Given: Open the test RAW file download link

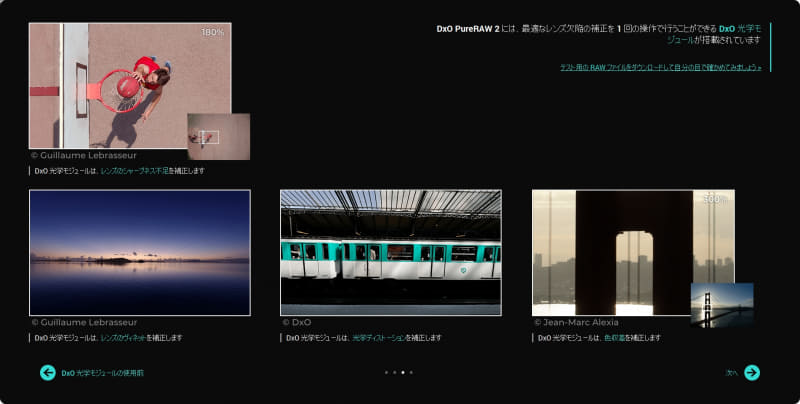Looking at the screenshot, I should point(661,67).
